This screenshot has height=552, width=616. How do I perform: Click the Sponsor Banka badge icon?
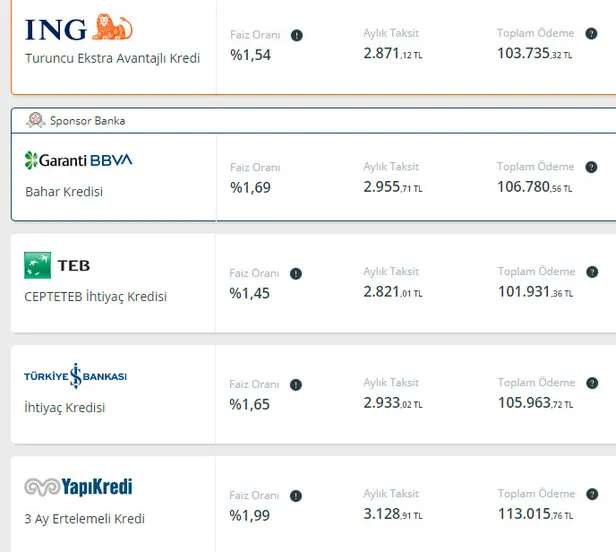36,121
